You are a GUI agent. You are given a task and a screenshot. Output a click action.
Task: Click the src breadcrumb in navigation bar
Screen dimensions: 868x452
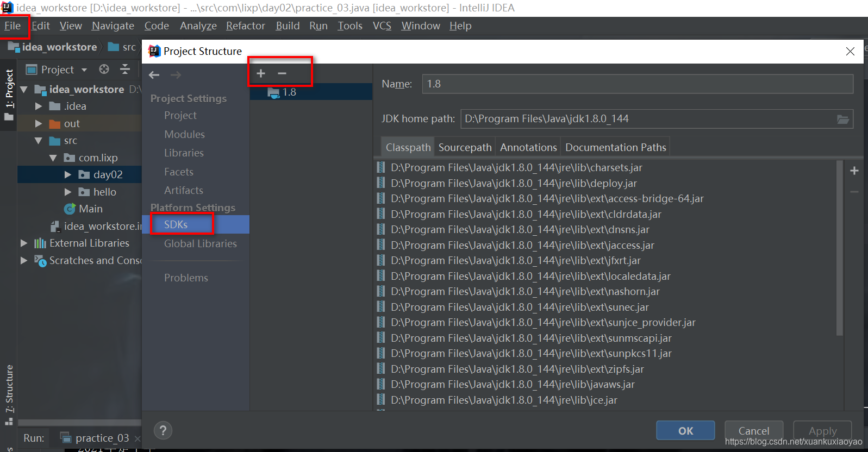(122, 47)
